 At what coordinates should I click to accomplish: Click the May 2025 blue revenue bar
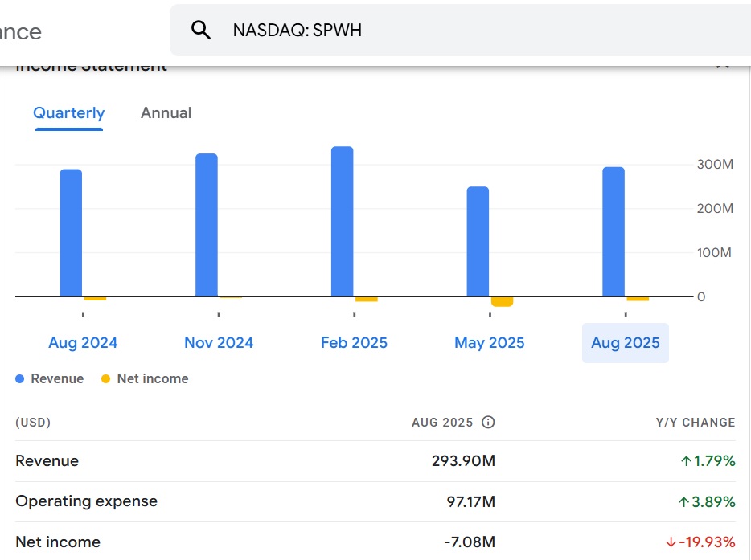[x=478, y=241]
